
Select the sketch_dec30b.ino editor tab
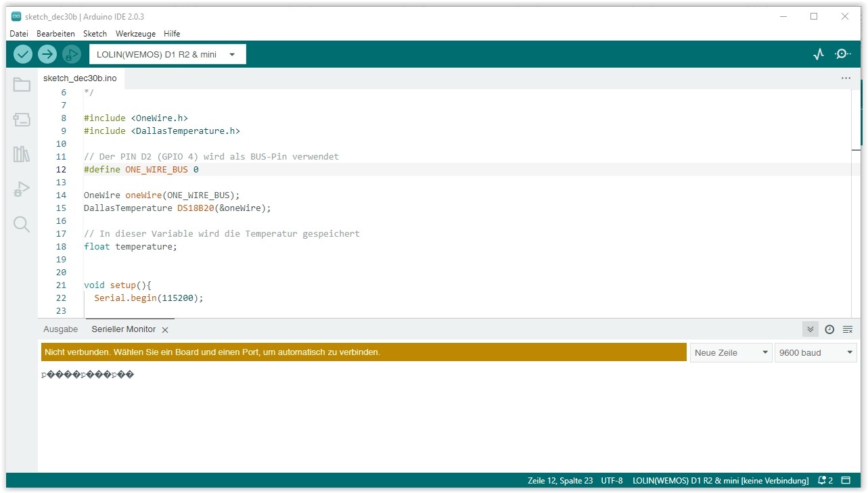80,78
